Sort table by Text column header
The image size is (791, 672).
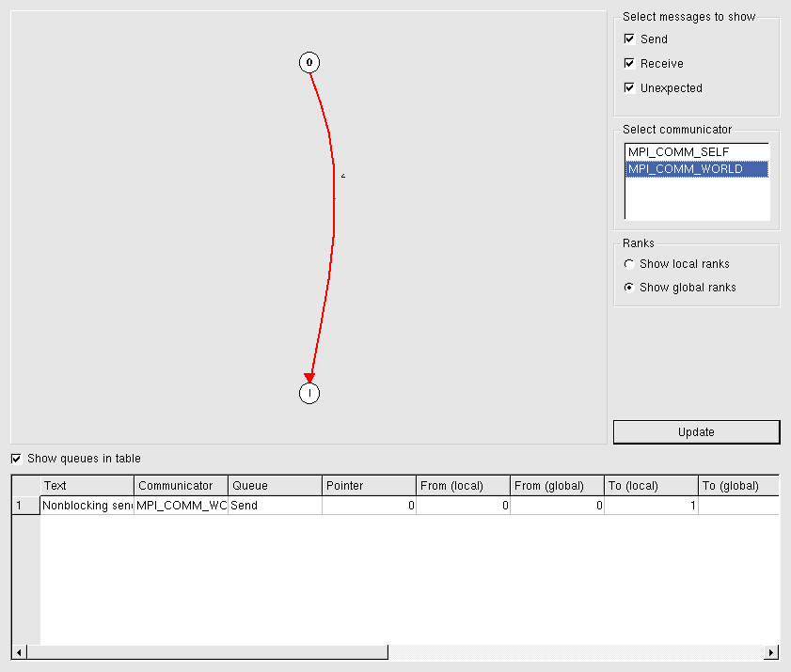point(87,486)
